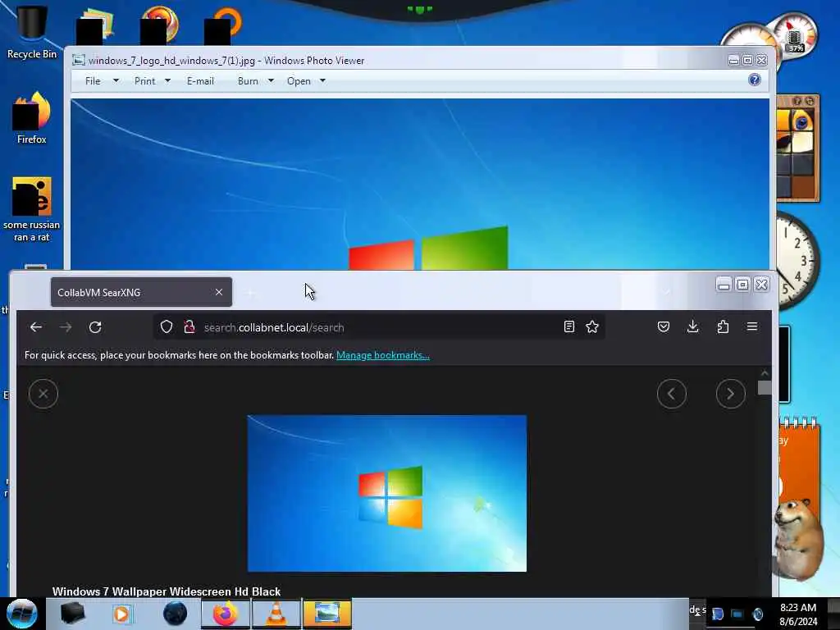Image resolution: width=840 pixels, height=630 pixels.
Task: Select the CollabVM SearXNG tab
Action: pos(141,292)
